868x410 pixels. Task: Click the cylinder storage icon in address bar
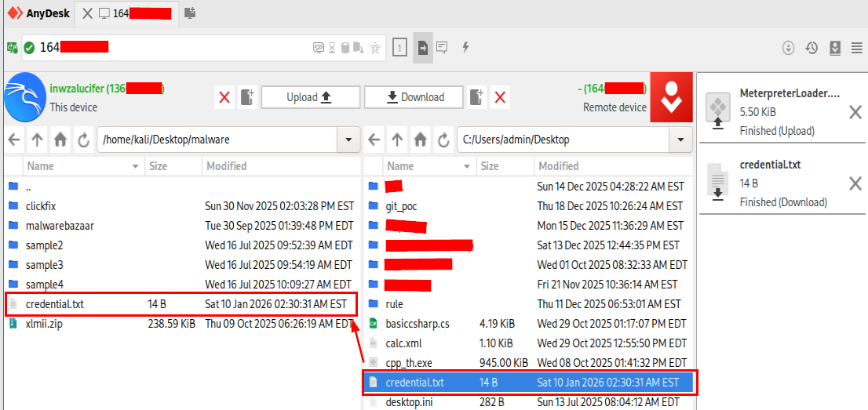coord(345,48)
